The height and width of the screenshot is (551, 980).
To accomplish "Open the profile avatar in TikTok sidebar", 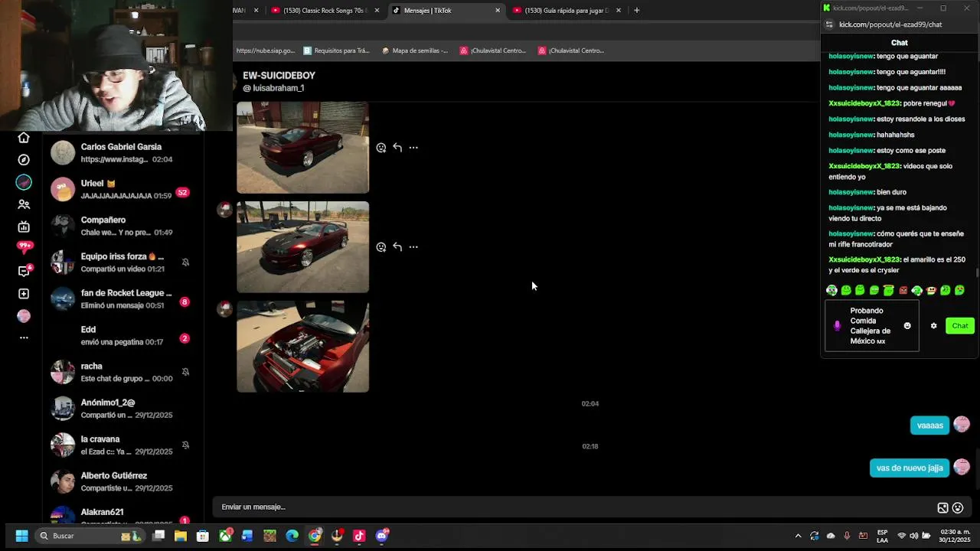I will (24, 316).
